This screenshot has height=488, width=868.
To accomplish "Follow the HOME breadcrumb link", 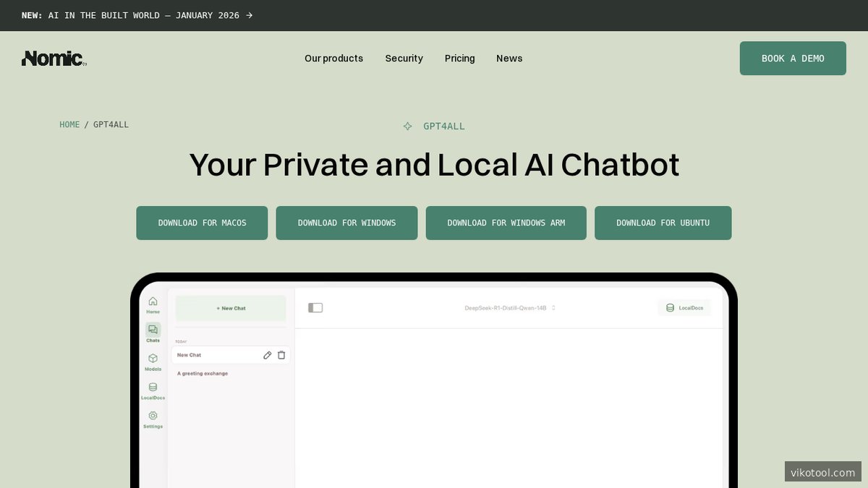I will point(69,124).
